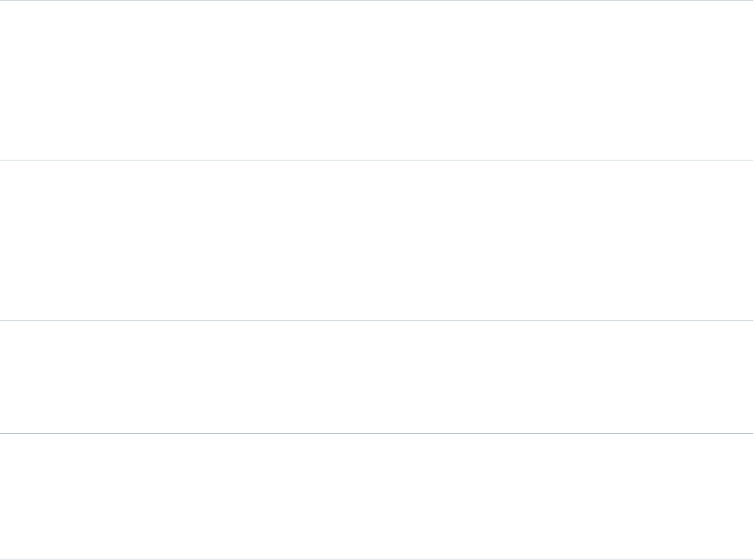
Task: Select the second blank row section
Action: pos(377,240)
